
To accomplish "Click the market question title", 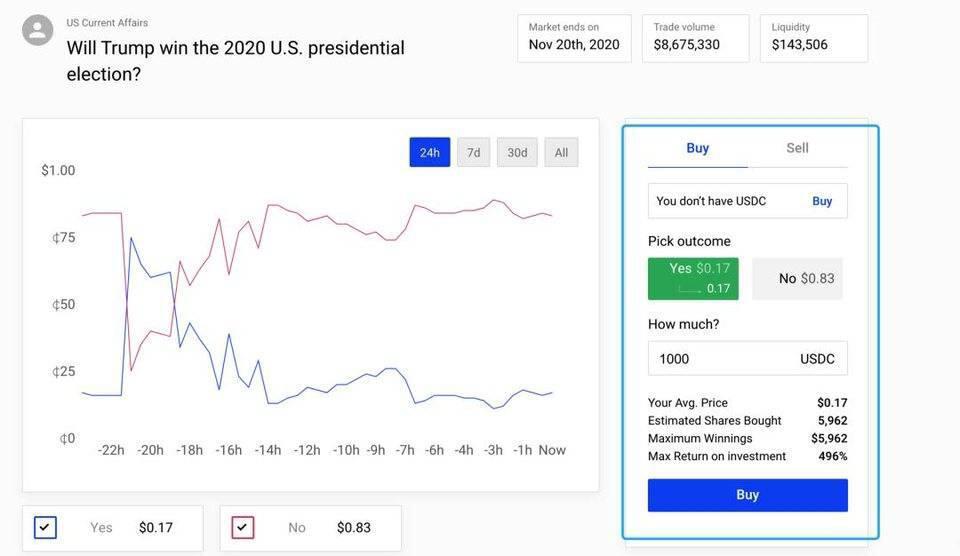I will pos(236,61).
